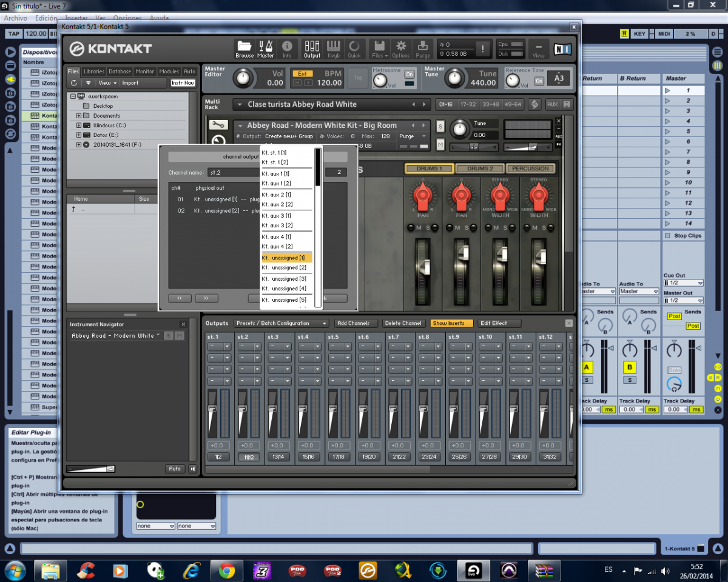Select 'Kt. aux 1 [1]' from the list

[276, 174]
